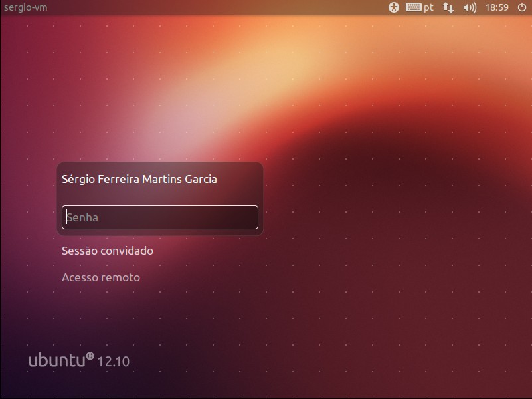Image resolution: width=532 pixels, height=399 pixels.
Task: Open the power shutdown menu icon
Action: point(521,7)
